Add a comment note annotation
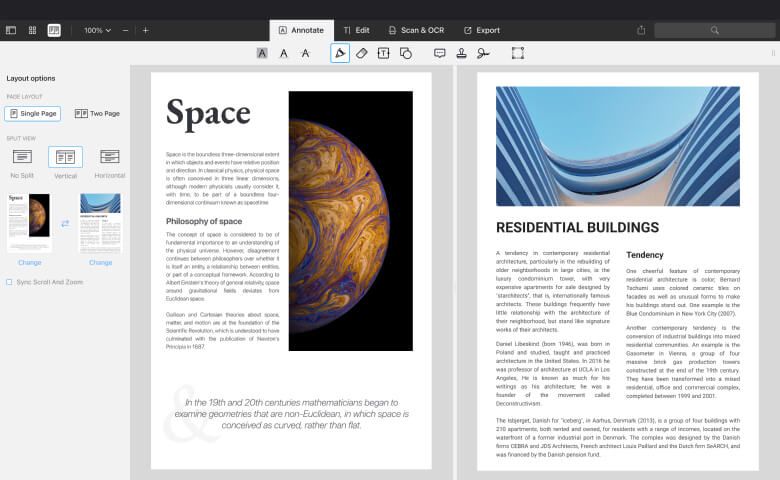The height and width of the screenshot is (480, 780). 439,53
